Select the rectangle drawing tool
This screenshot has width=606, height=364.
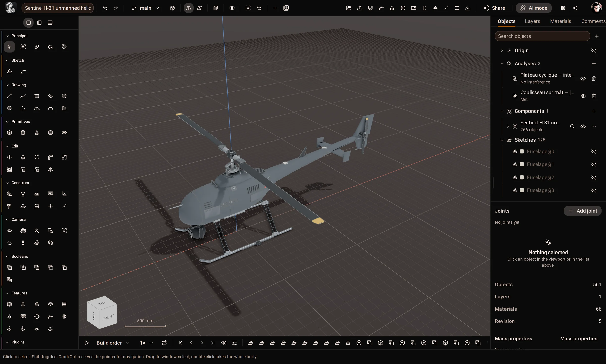37,96
